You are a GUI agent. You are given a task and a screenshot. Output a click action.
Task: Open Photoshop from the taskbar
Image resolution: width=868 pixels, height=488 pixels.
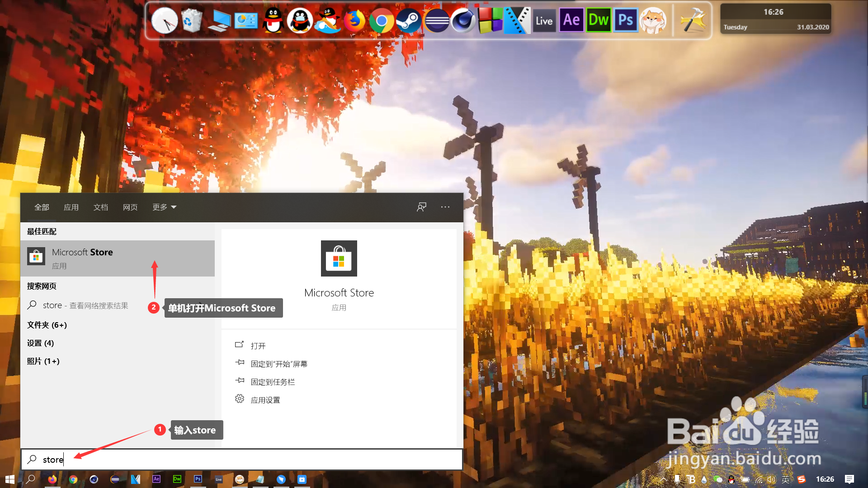[x=198, y=479]
